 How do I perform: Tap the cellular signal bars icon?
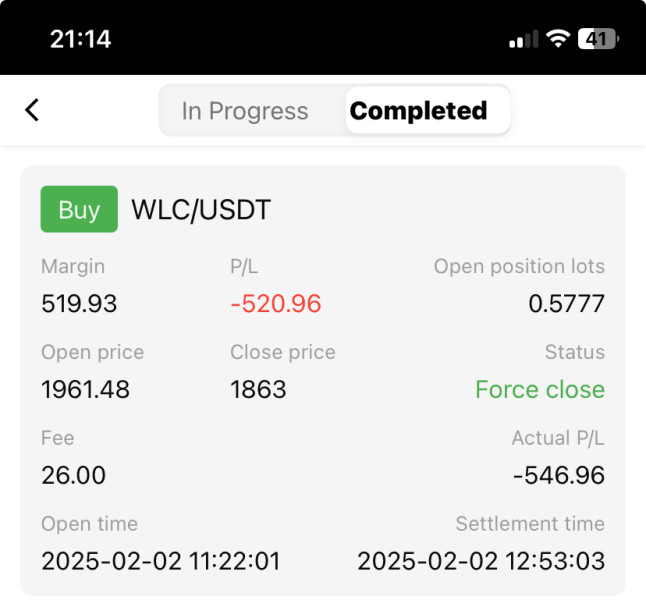tap(523, 40)
